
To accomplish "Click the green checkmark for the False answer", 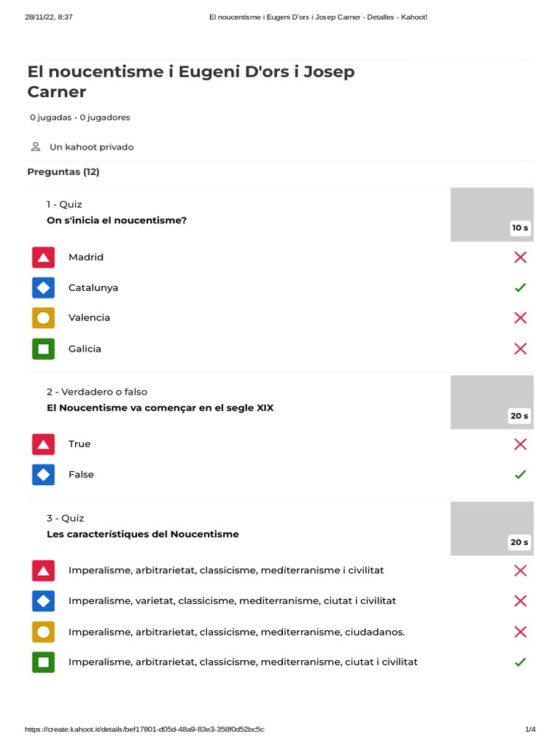I will (x=520, y=475).
